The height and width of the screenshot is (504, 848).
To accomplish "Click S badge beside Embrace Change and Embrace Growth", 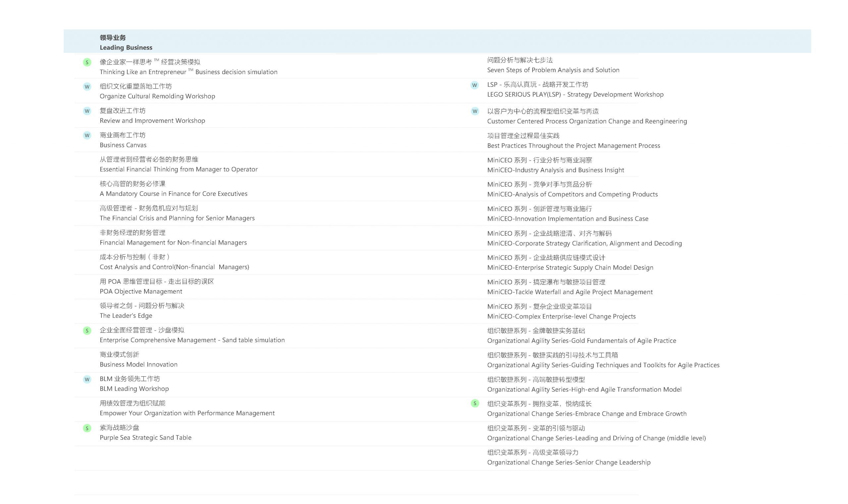I will pyautogui.click(x=474, y=403).
